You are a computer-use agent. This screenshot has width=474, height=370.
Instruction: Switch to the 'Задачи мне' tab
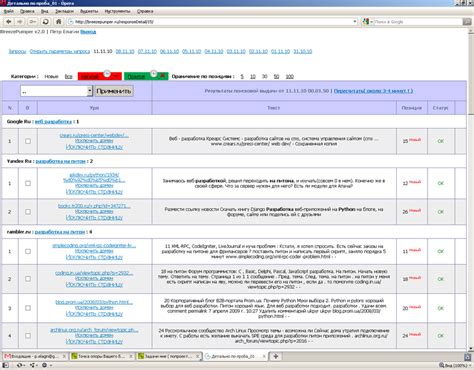[x=169, y=356]
